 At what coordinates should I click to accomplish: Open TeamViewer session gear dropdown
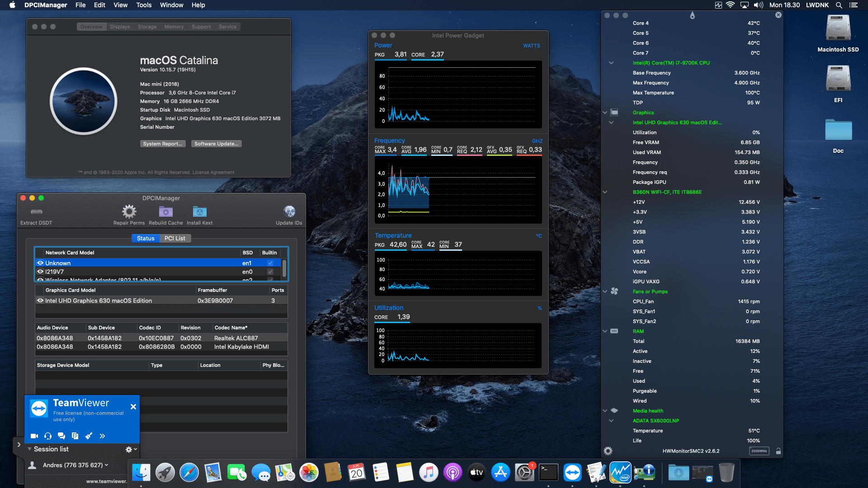coord(131,449)
